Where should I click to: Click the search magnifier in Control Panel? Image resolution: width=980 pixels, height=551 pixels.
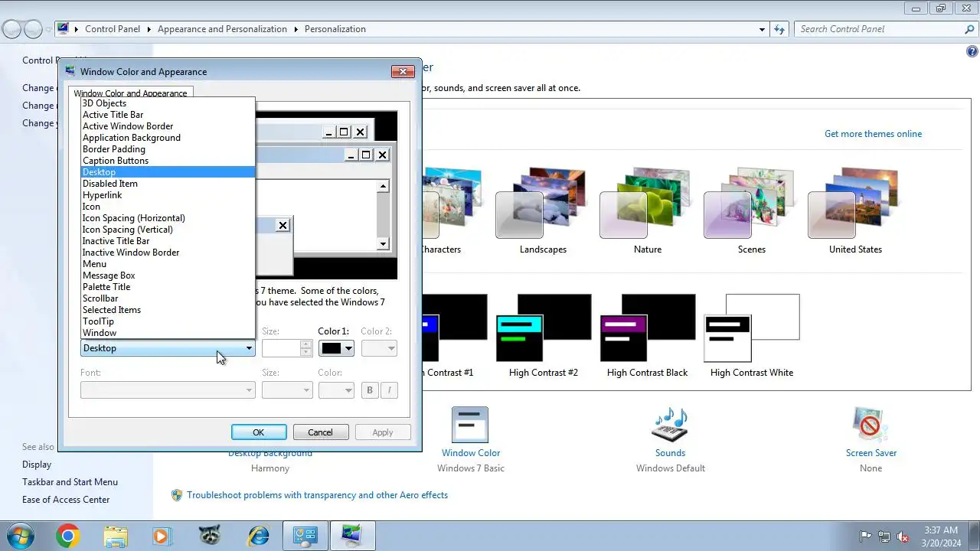coord(969,29)
